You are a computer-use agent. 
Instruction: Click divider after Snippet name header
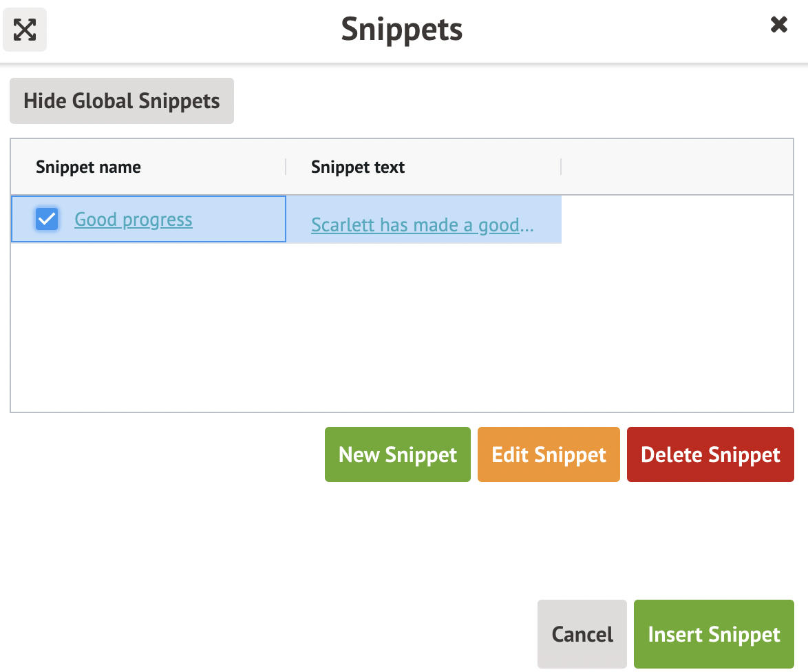tap(286, 167)
